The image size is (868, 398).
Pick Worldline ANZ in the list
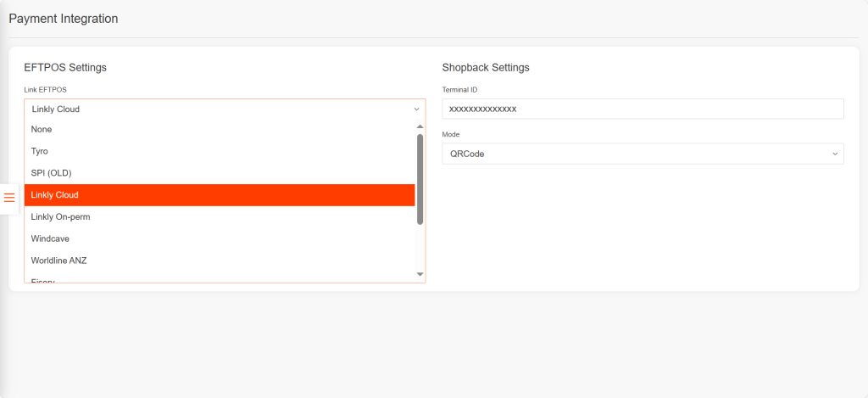pos(220,261)
